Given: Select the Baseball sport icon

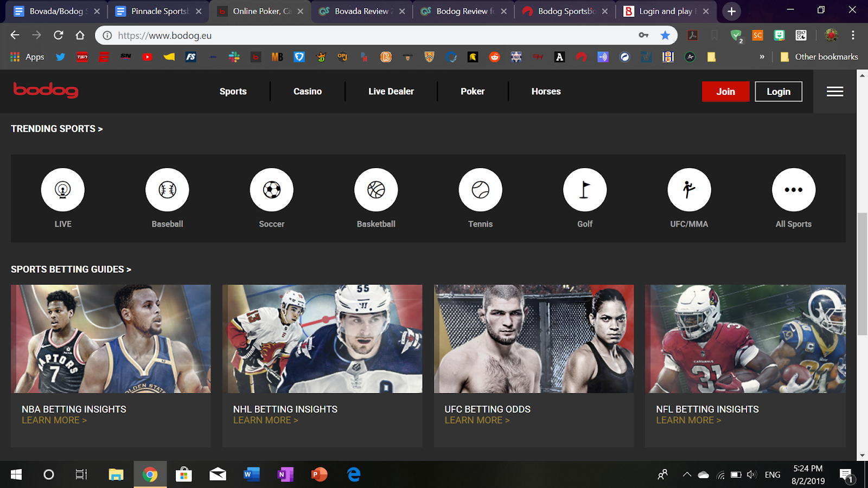Looking at the screenshot, I should click(167, 190).
